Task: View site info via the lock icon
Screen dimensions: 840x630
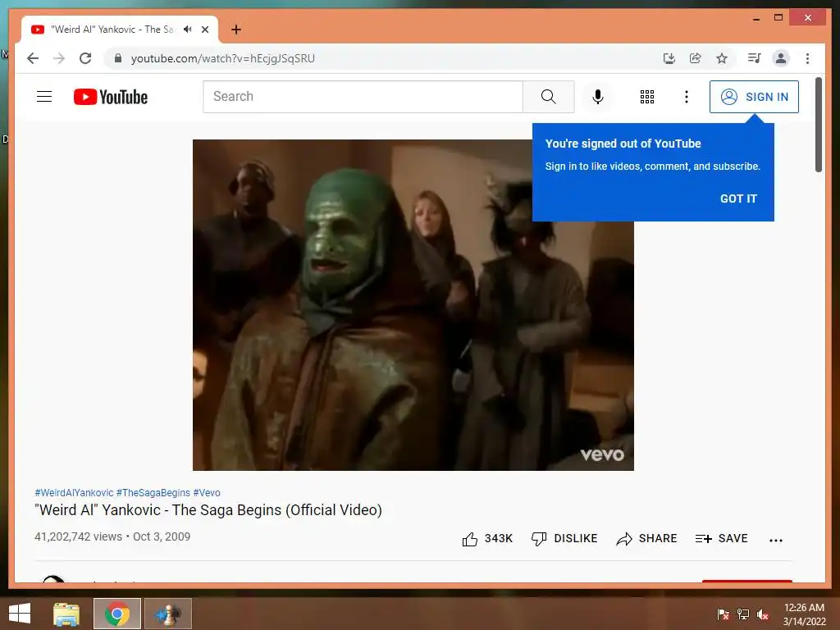Action: [x=118, y=58]
